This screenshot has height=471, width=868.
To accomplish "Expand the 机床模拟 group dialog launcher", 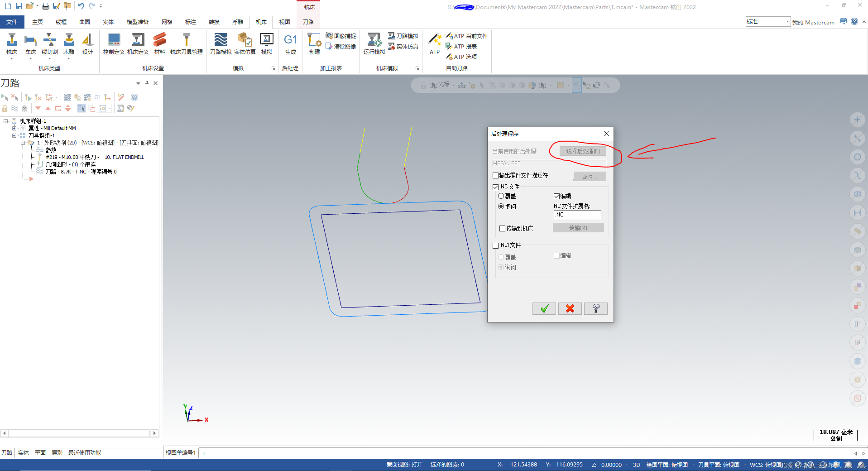I will [x=417, y=68].
